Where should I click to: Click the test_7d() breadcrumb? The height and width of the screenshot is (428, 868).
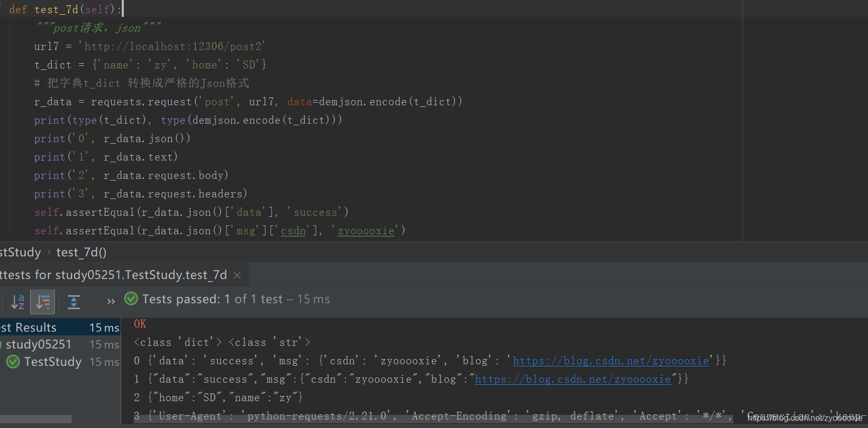tap(81, 252)
